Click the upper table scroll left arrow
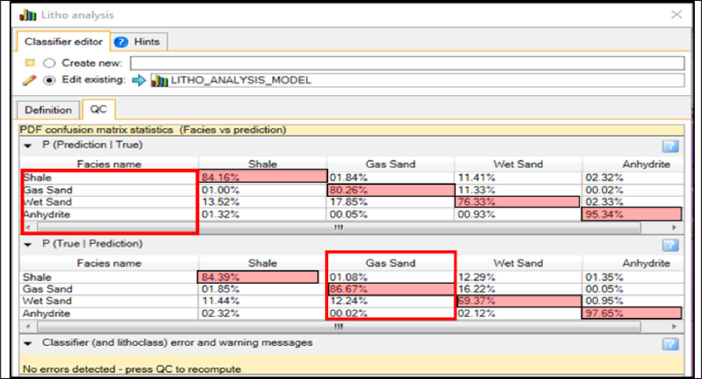This screenshot has width=702, height=379. (28, 228)
